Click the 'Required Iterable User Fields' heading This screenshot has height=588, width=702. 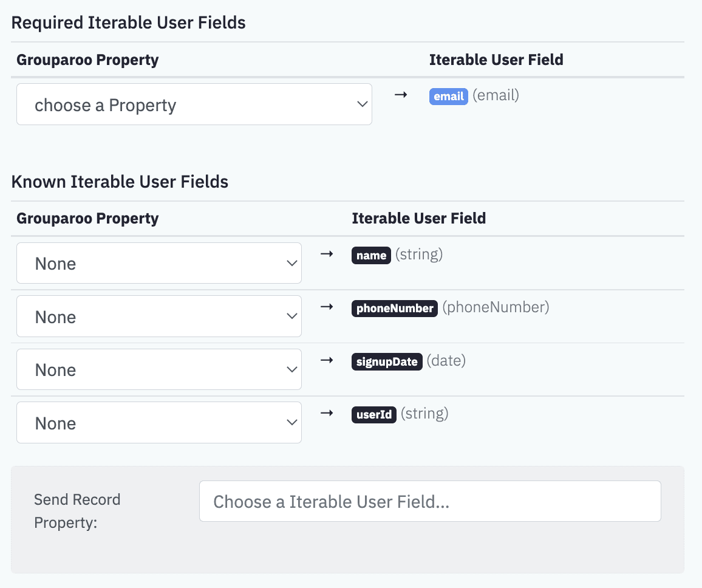click(x=129, y=22)
